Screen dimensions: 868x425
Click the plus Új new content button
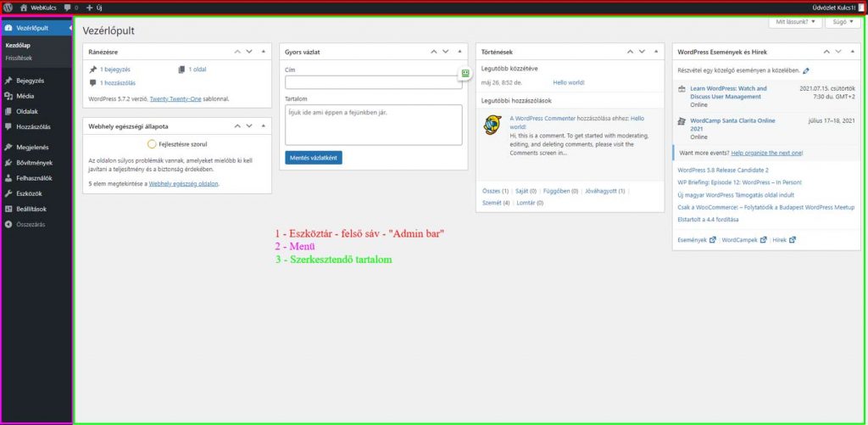tap(94, 8)
